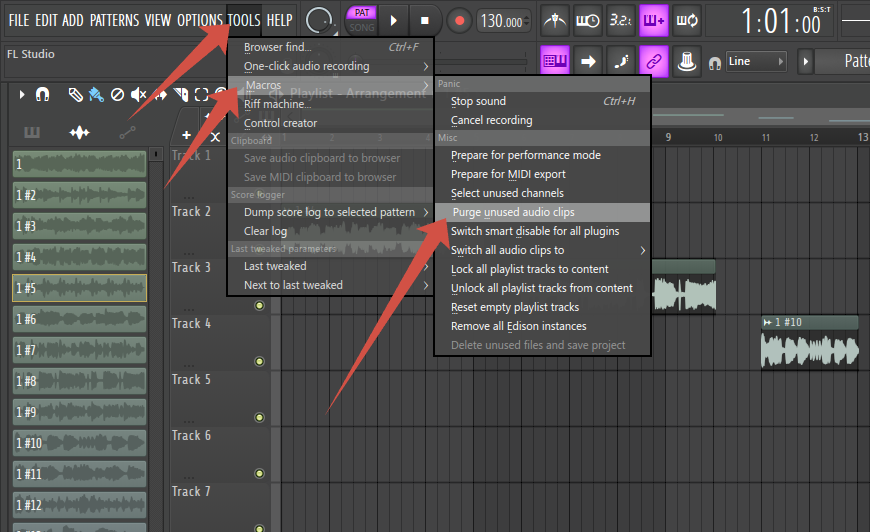
Task: Toggle the metronome icon
Action: [554, 21]
